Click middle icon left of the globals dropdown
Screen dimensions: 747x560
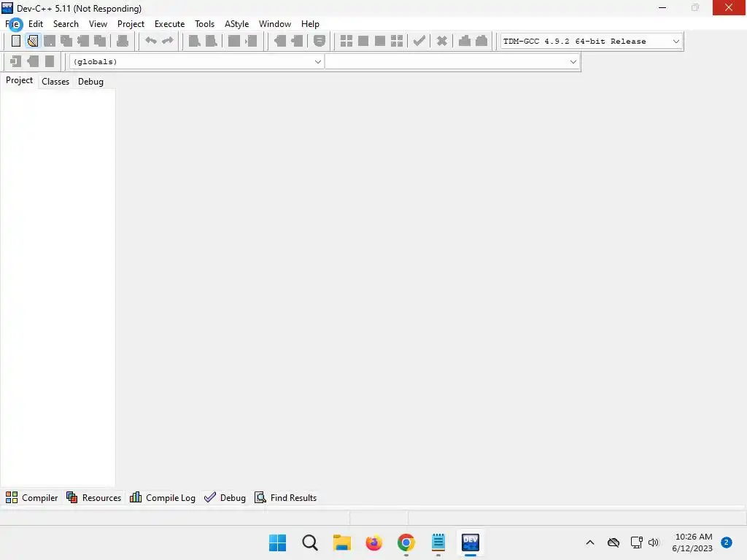(x=33, y=61)
